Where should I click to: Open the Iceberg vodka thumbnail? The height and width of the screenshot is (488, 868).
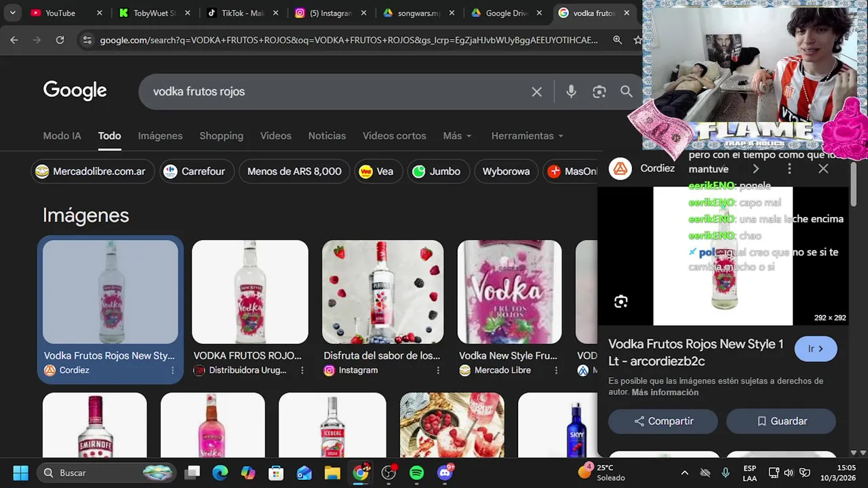[332, 425]
